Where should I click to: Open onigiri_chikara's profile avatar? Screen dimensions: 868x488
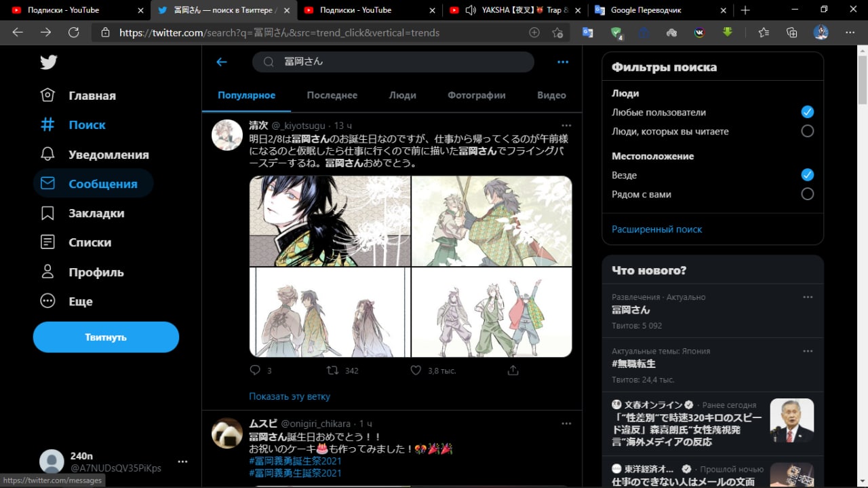point(227,433)
